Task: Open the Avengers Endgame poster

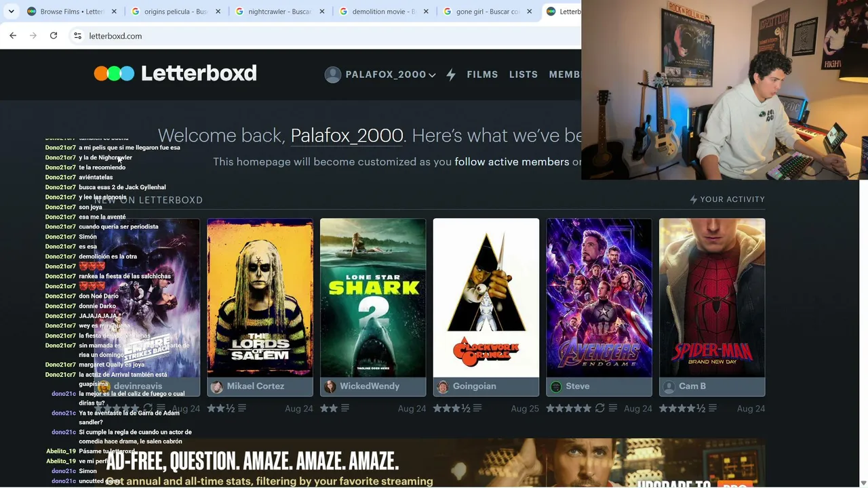Action: [x=599, y=298]
